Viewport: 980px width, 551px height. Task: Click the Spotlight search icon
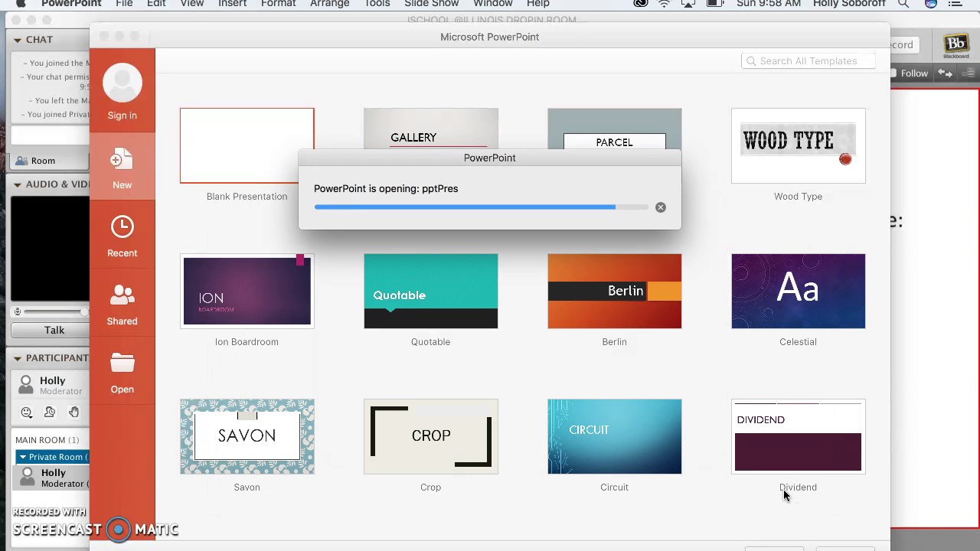point(903,3)
